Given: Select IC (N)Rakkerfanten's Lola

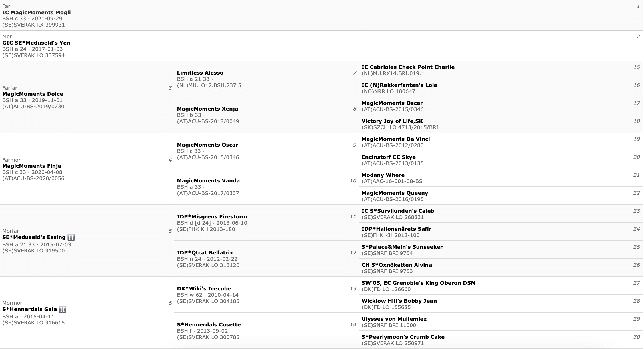Looking at the screenshot, I should click(399, 85).
